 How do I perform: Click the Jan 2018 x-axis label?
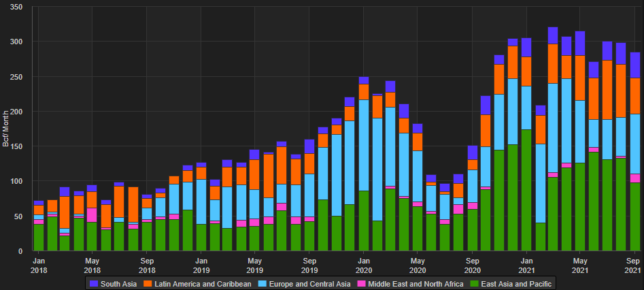click(x=39, y=265)
